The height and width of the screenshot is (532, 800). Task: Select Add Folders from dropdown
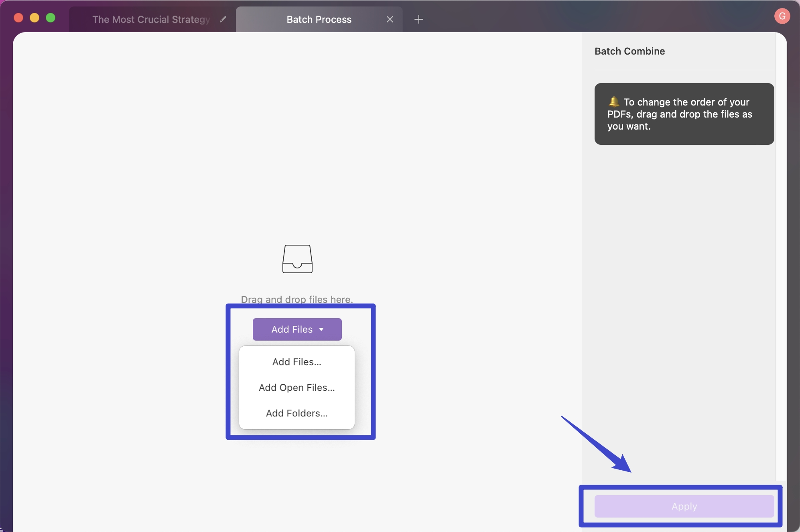[297, 413]
